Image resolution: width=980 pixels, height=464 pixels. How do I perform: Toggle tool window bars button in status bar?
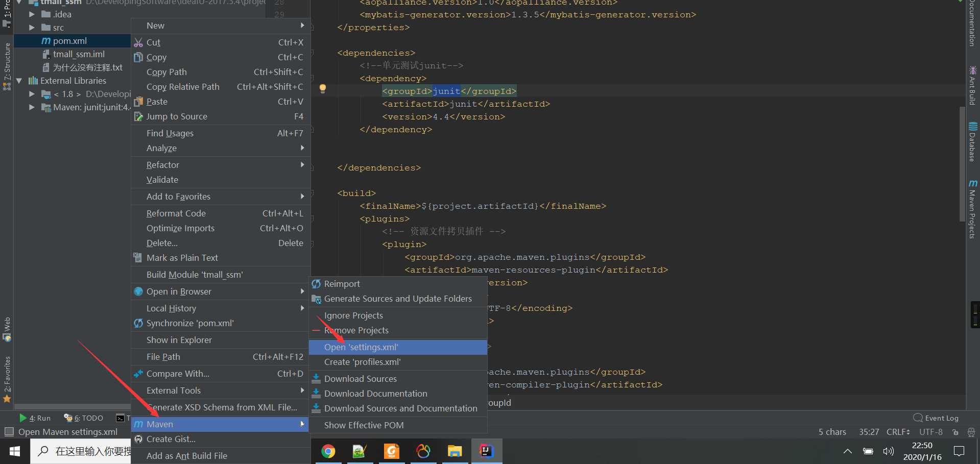pyautogui.click(x=9, y=432)
